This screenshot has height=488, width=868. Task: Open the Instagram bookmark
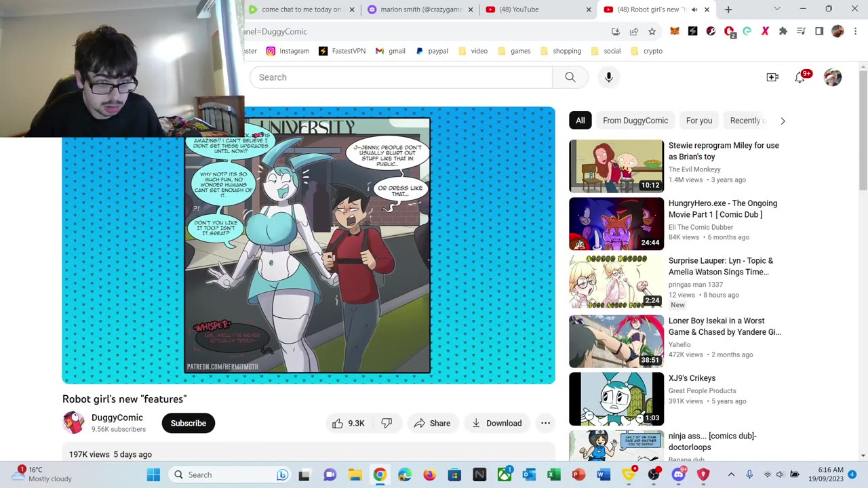288,51
